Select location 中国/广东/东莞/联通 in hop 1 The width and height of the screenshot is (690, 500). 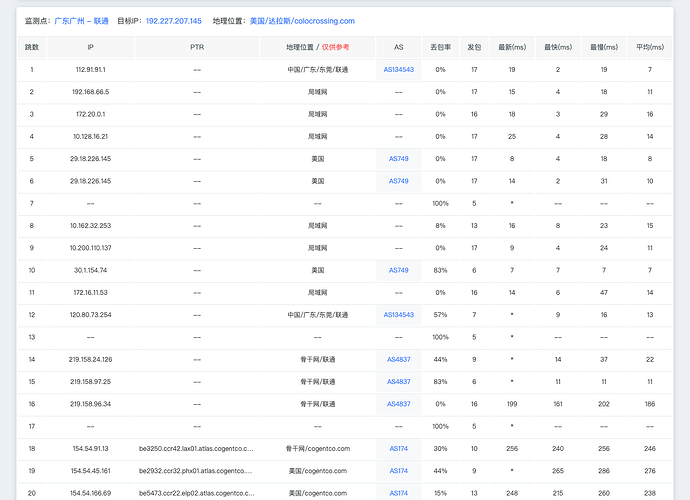318,70
